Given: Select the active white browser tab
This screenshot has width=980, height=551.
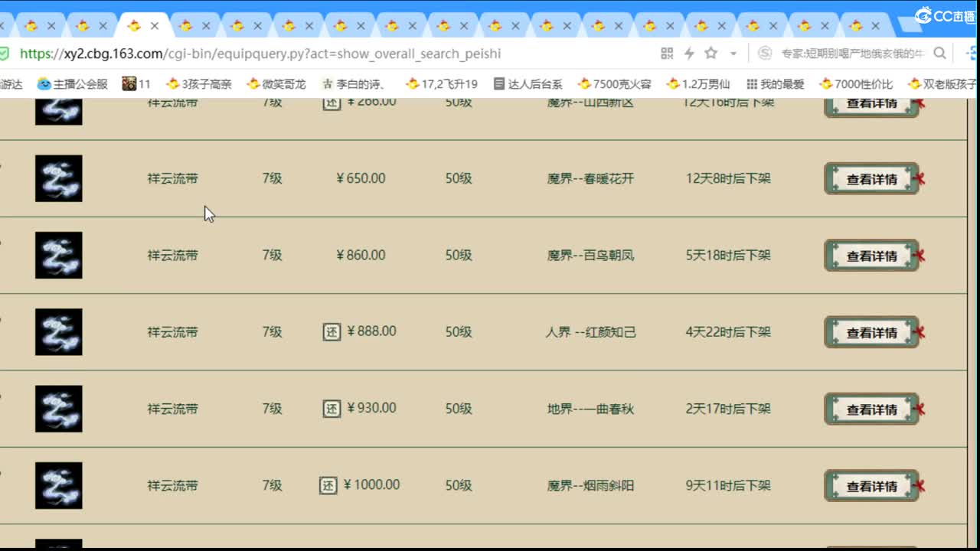Looking at the screenshot, I should tap(145, 25).
